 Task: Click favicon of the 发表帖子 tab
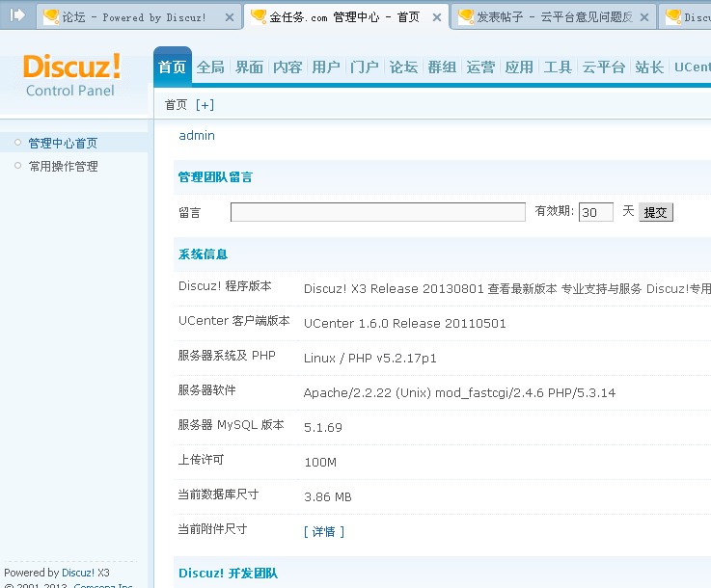click(466, 16)
